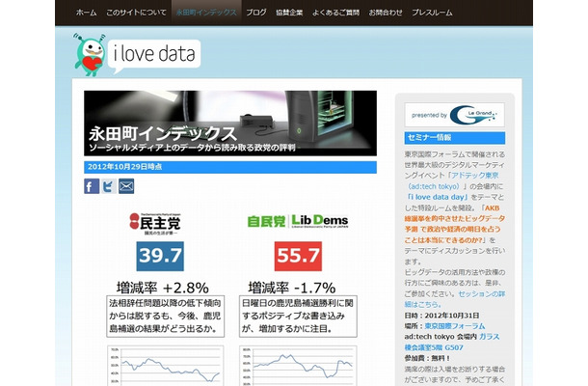Click the 民主党 trend line chart
The image size is (588, 386).
pos(166,366)
